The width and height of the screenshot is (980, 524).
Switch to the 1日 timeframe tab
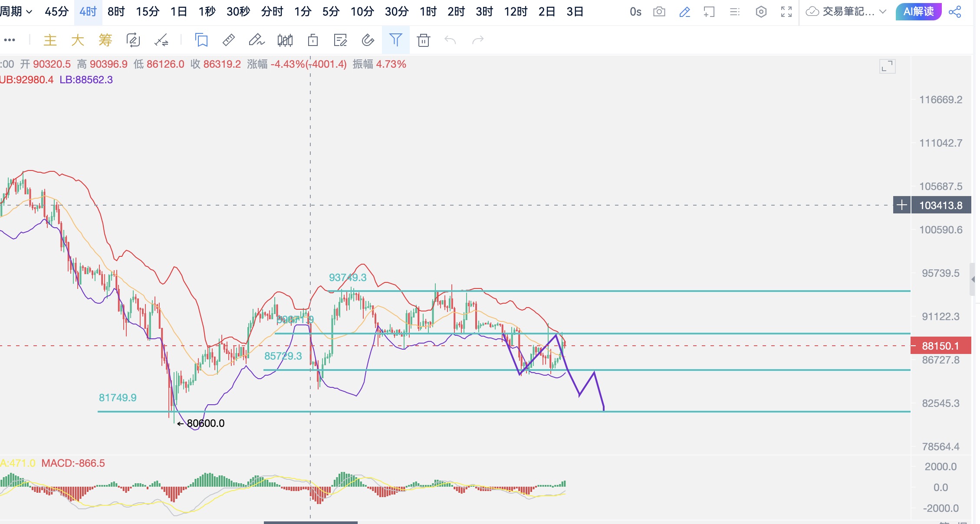click(178, 12)
